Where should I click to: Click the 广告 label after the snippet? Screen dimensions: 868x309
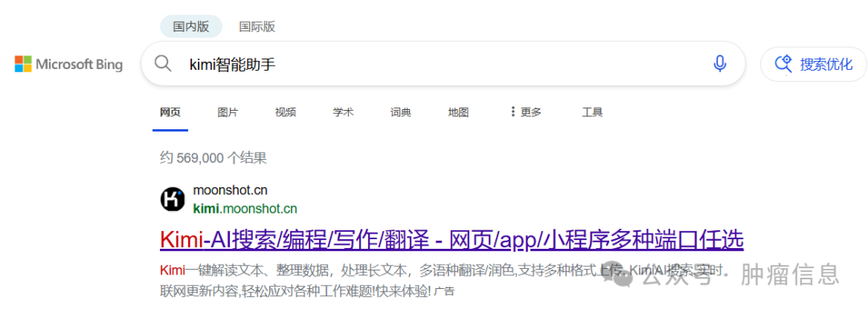[x=444, y=291]
